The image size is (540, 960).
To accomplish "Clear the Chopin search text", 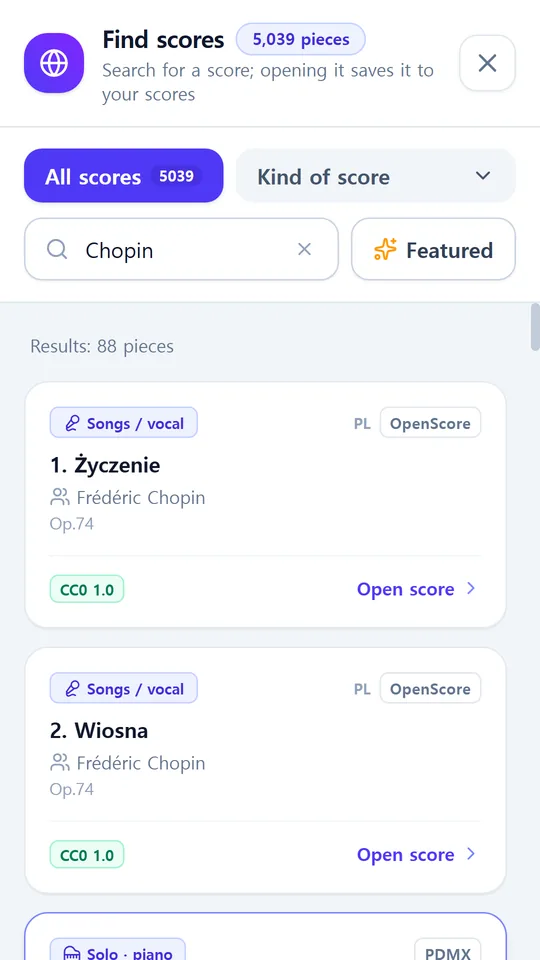I will (x=304, y=249).
